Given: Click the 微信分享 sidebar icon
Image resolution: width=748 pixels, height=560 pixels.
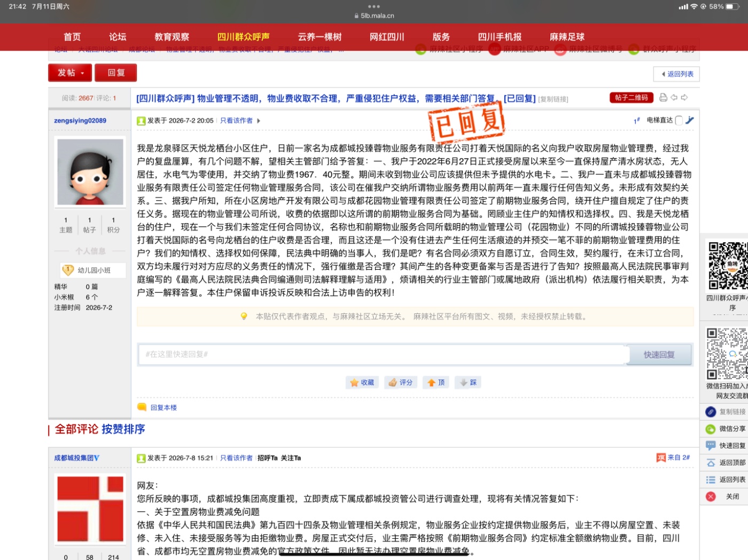Looking at the screenshot, I should 711,429.
